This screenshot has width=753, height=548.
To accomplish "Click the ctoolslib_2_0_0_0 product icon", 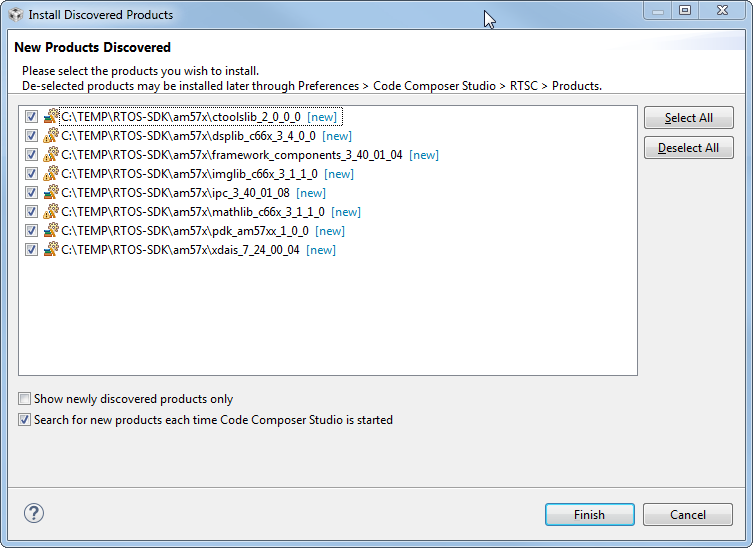I will (51, 117).
